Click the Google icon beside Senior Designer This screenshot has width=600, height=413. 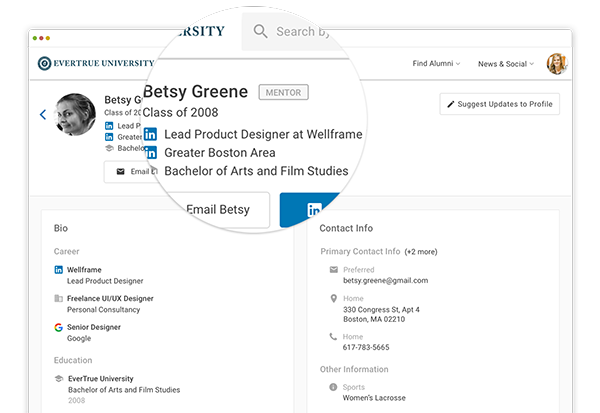[x=58, y=327]
